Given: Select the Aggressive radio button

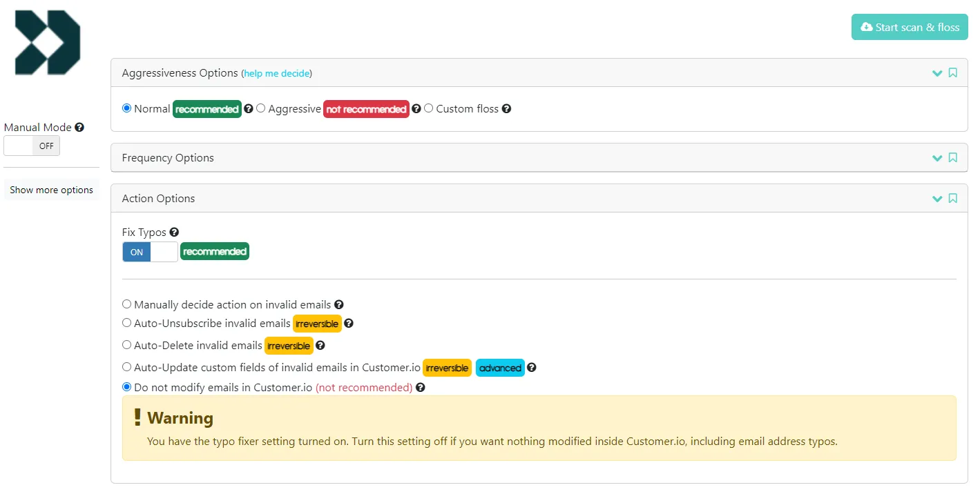Looking at the screenshot, I should [260, 108].
